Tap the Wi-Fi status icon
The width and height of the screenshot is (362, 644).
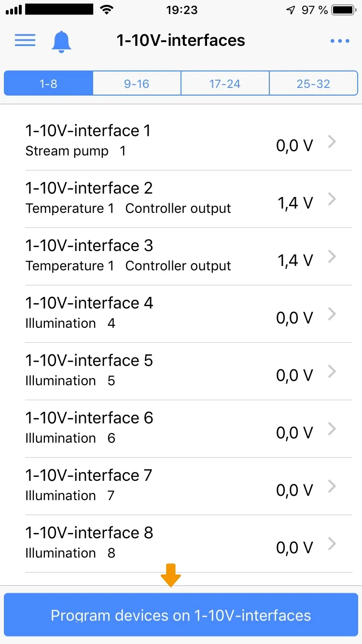click(106, 9)
